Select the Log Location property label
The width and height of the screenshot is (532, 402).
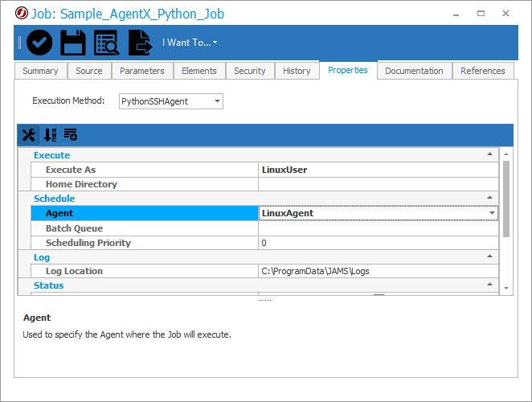(x=74, y=271)
